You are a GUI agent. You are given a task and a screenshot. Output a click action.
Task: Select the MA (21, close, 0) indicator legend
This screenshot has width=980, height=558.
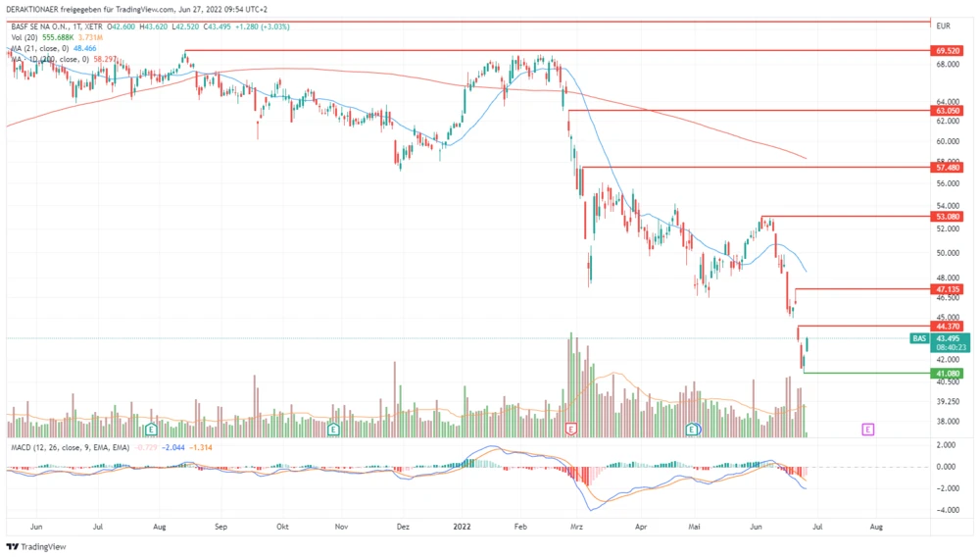click(x=39, y=48)
